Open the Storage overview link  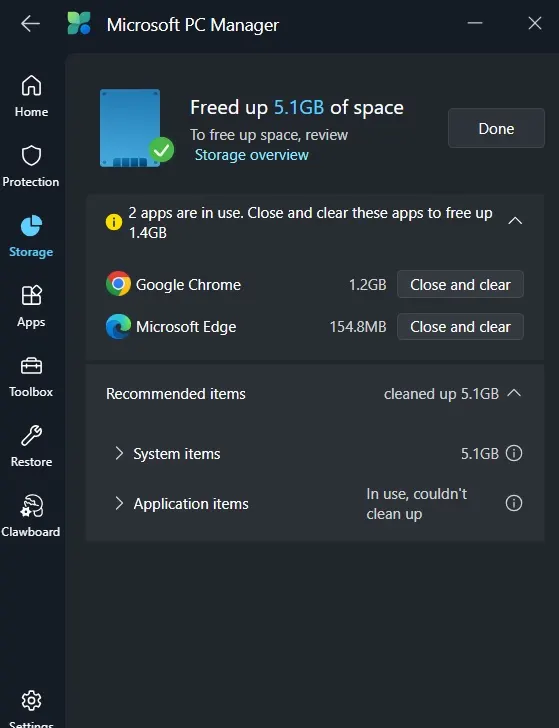pyautogui.click(x=252, y=155)
